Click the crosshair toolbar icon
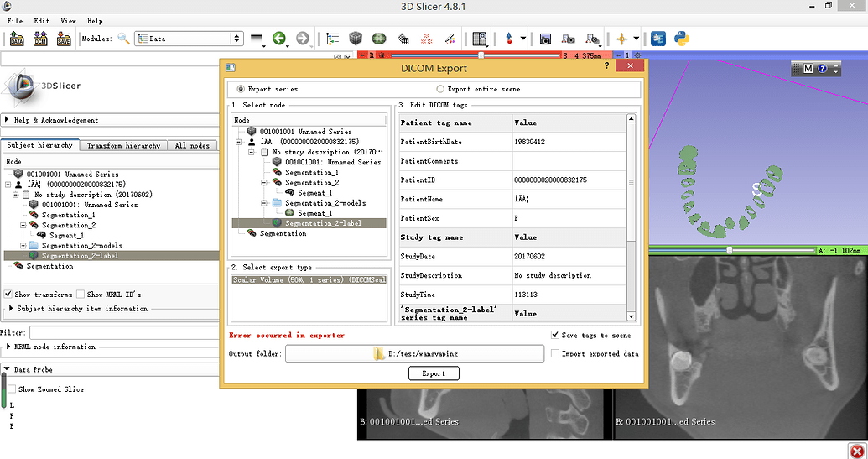The image size is (868, 459). click(621, 39)
